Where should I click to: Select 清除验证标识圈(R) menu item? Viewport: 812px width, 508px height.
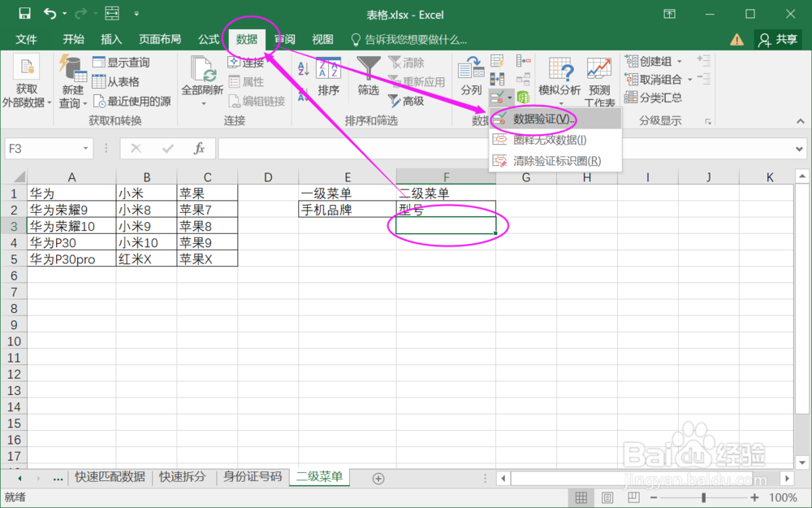coord(555,161)
